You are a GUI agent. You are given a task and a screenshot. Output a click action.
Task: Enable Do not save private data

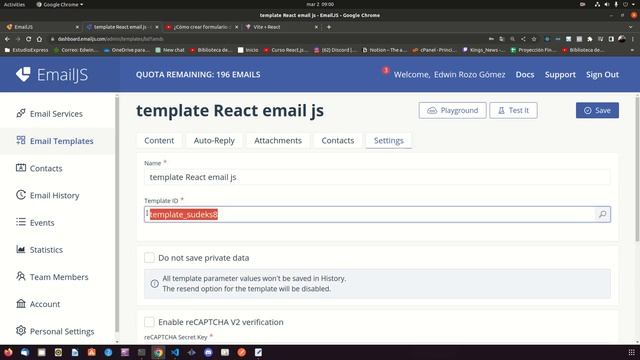[149, 258]
